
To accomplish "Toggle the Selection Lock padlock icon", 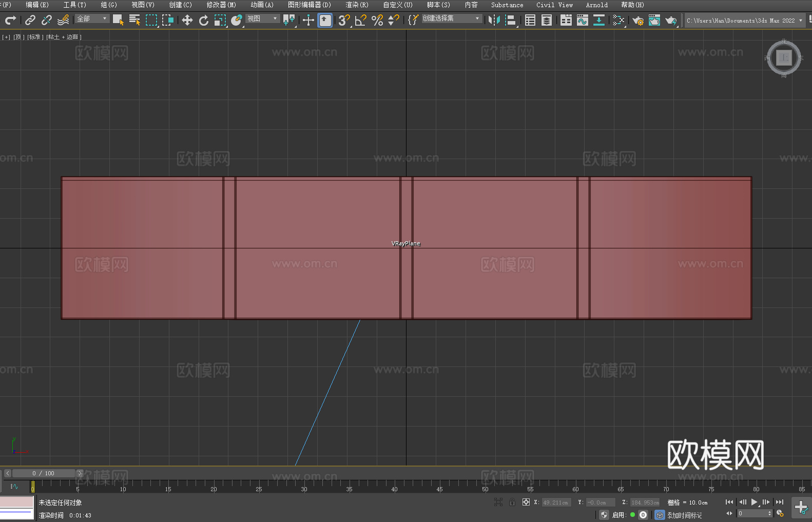I will coord(512,502).
